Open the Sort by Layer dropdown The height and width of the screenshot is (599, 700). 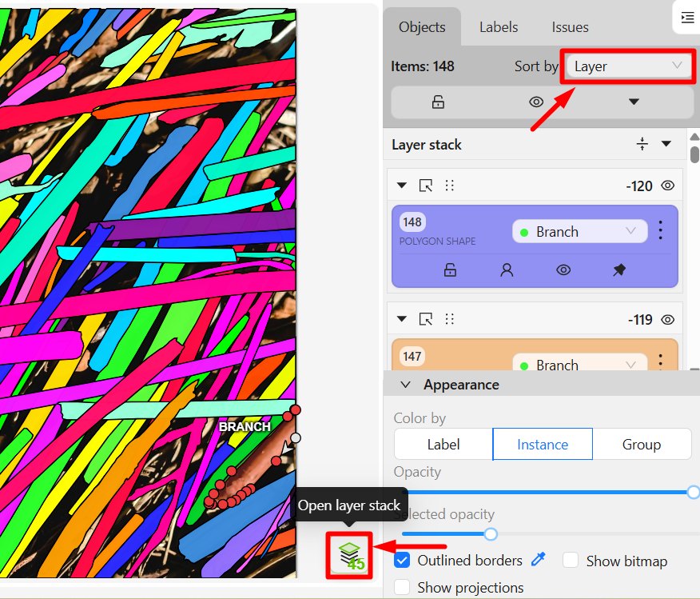(627, 66)
